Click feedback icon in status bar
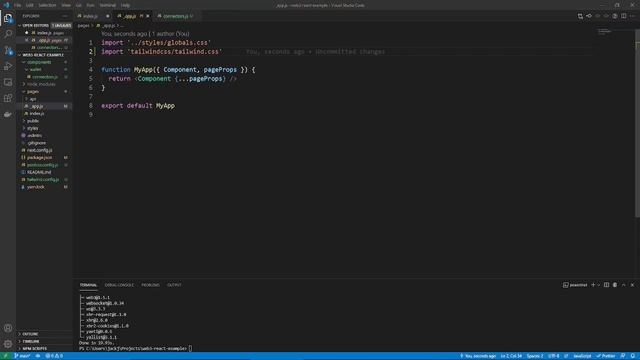640x360 pixels. tap(623, 356)
